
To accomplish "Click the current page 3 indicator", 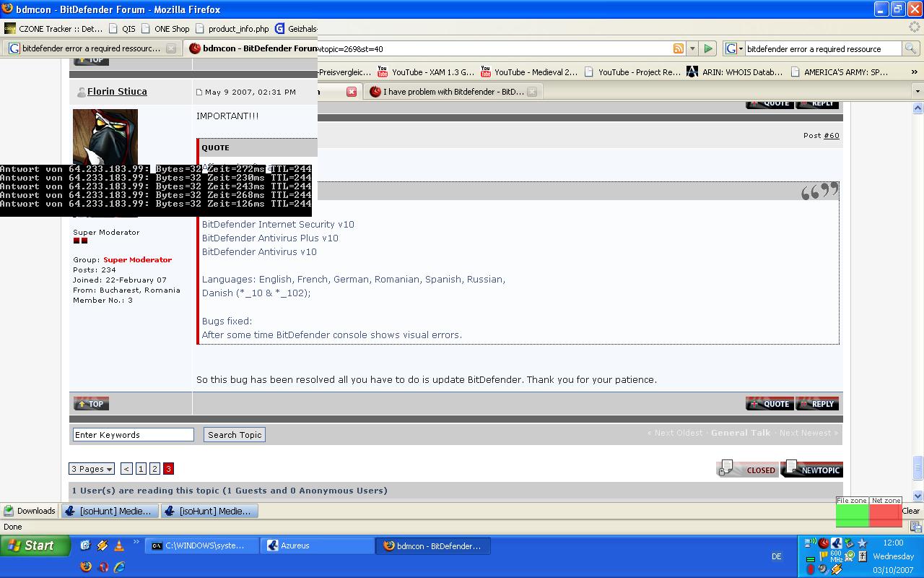I will pos(168,469).
